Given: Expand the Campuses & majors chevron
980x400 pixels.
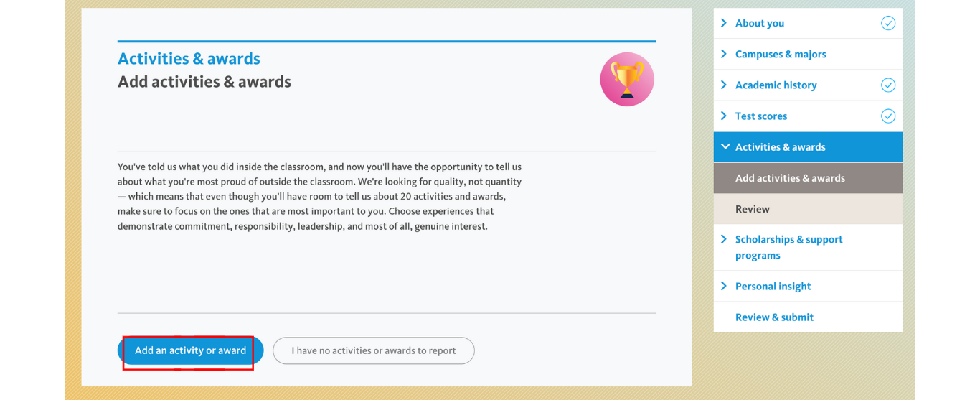Looking at the screenshot, I should coord(724,54).
